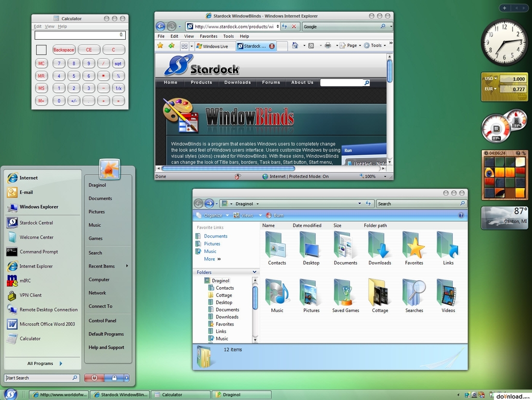Click the power button in Start menu
532x400 pixels.
(94, 378)
